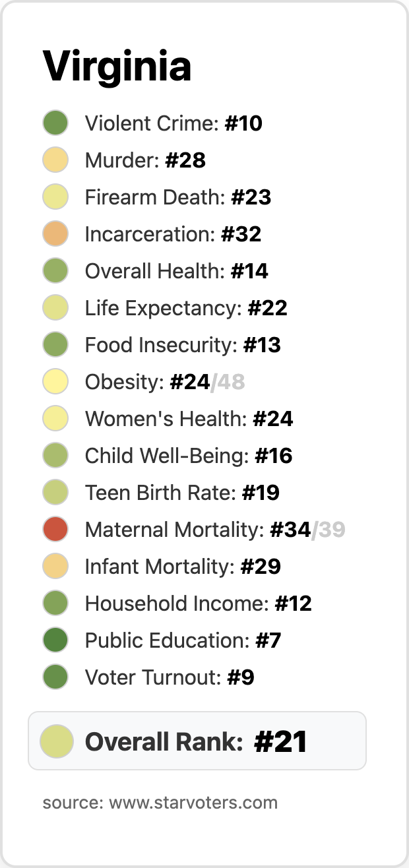Click the Murder rank color dot
This screenshot has height=868, width=409.
[55, 160]
